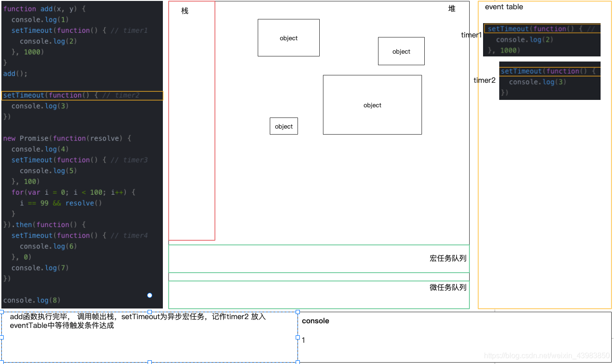Select the 宏任务队列 macro task queue label
This screenshot has width=614, height=364.
(448, 259)
